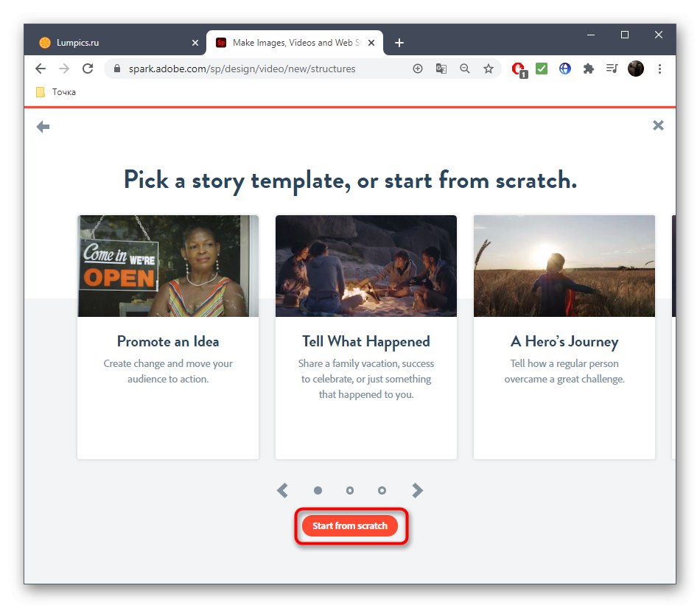The width and height of the screenshot is (700, 608).
Task: Click the bookmark star in the address bar
Action: coord(489,68)
